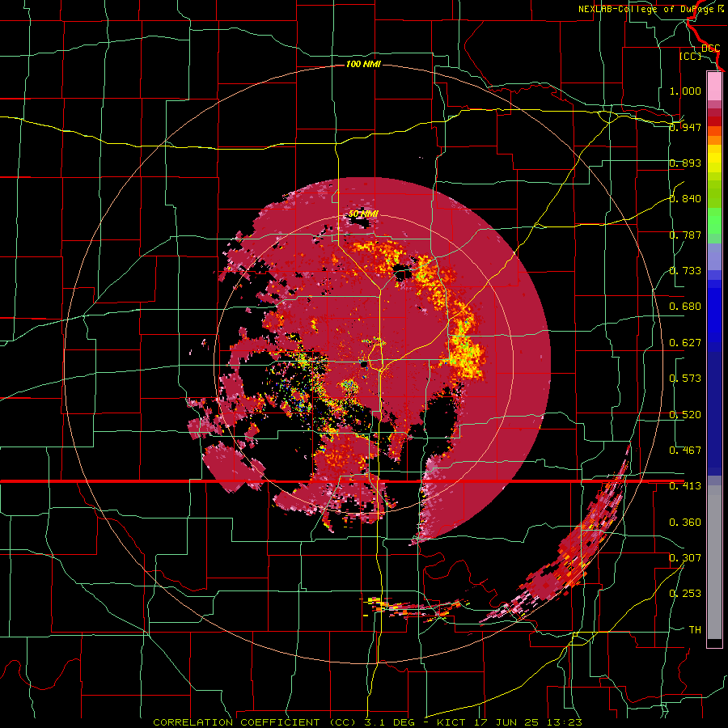Click the 0.733 scale value
Screen dimensions: 728x728
click(685, 271)
